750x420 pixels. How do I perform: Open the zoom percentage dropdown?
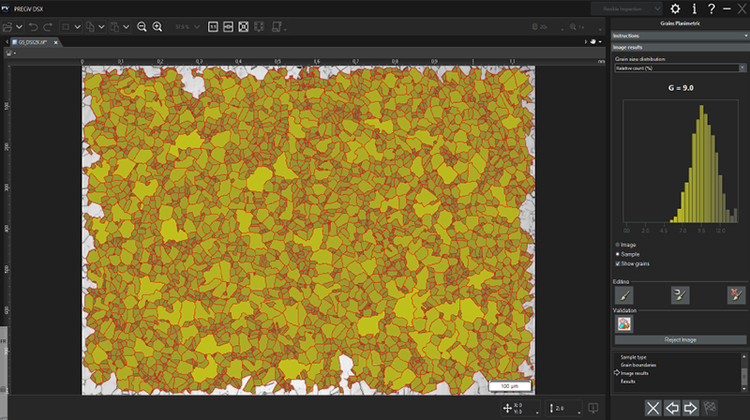click(x=185, y=26)
